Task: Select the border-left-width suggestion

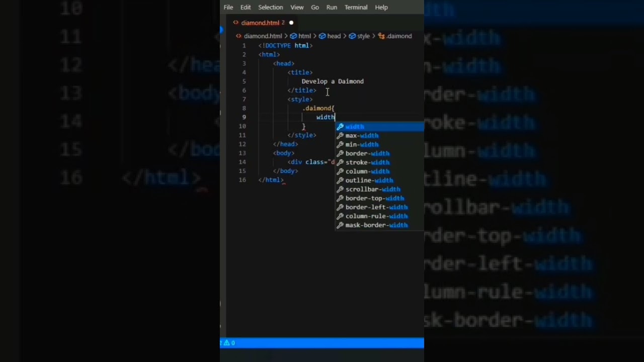Action: pos(380,207)
